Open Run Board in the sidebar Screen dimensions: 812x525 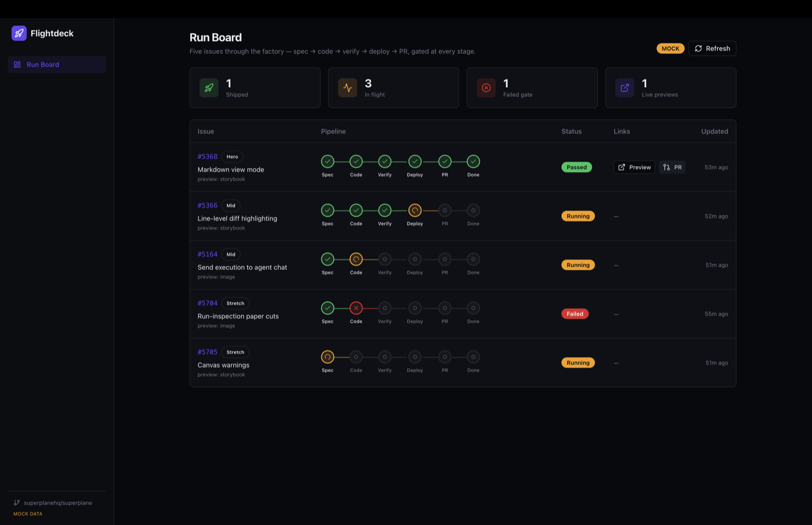click(57, 64)
